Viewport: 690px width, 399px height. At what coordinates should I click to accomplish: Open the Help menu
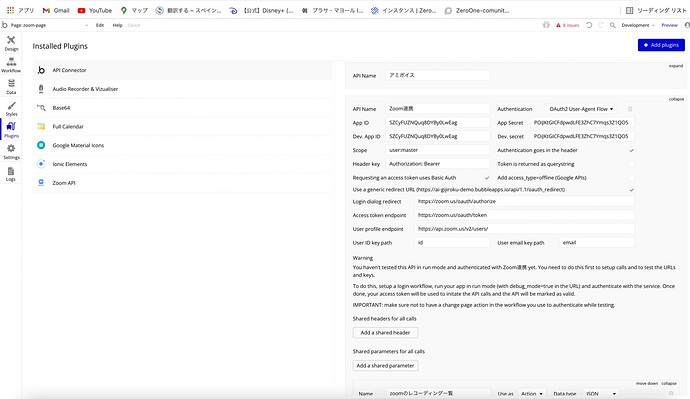point(117,25)
